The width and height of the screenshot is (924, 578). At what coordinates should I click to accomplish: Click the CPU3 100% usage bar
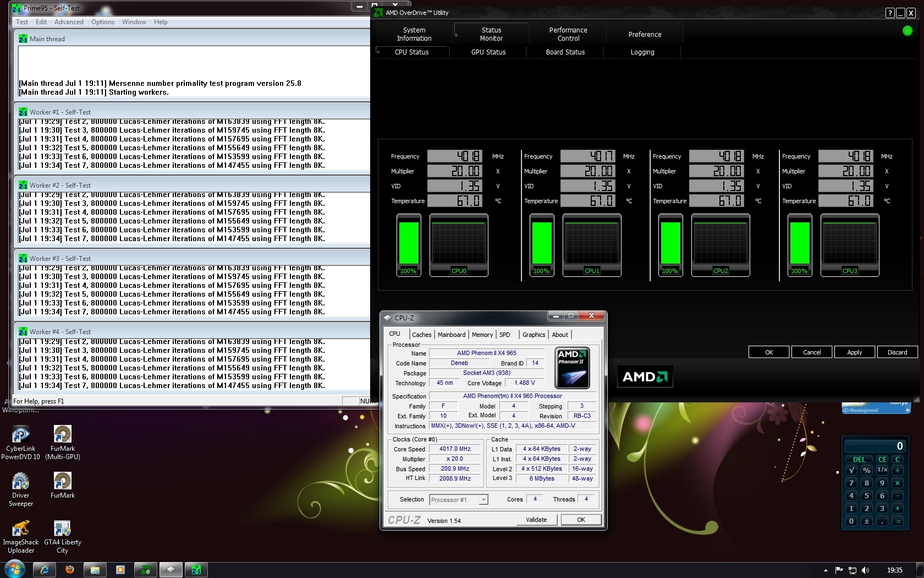click(800, 245)
